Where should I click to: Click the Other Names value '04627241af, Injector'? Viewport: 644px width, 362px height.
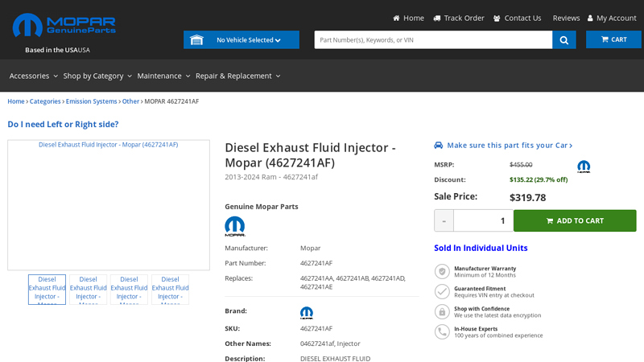[330, 343]
